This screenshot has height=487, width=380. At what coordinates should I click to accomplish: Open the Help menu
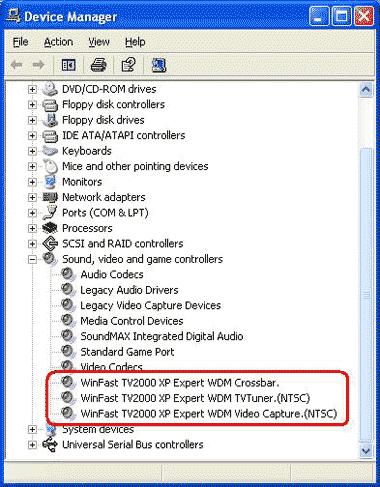[x=135, y=42]
